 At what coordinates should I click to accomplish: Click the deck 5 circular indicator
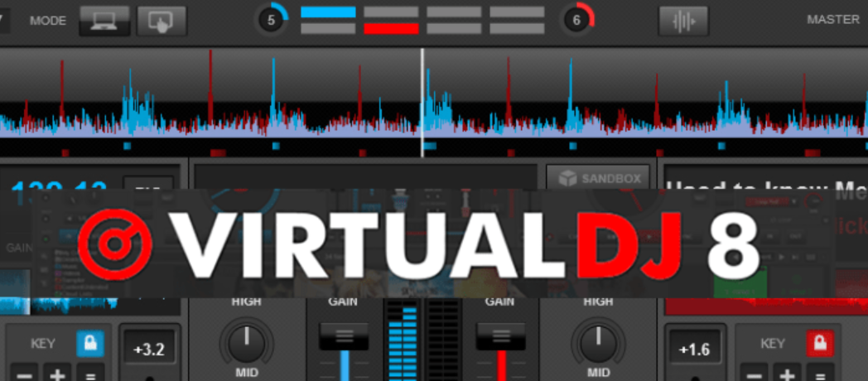coord(272,20)
